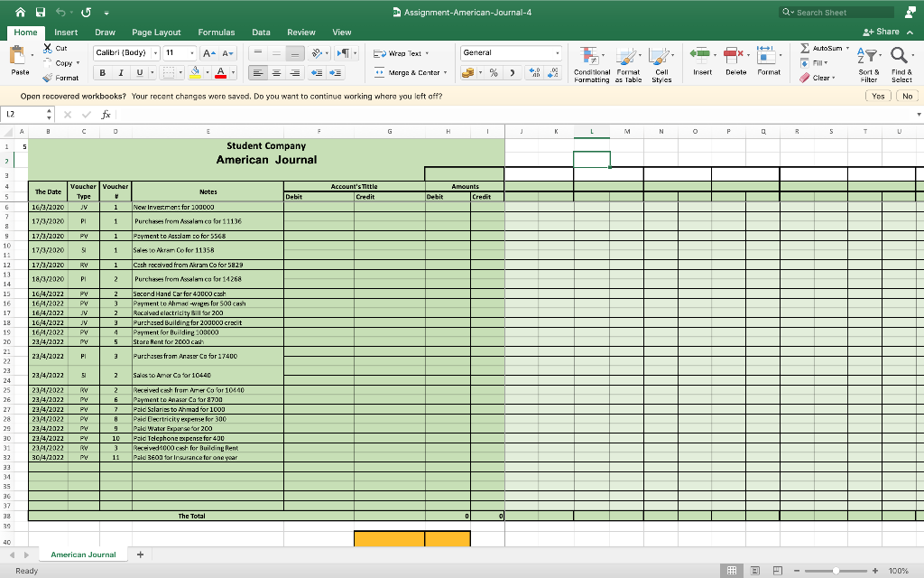The height and width of the screenshot is (578, 924).
Task: Switch to the Formulas ribbon tab
Action: (x=216, y=32)
